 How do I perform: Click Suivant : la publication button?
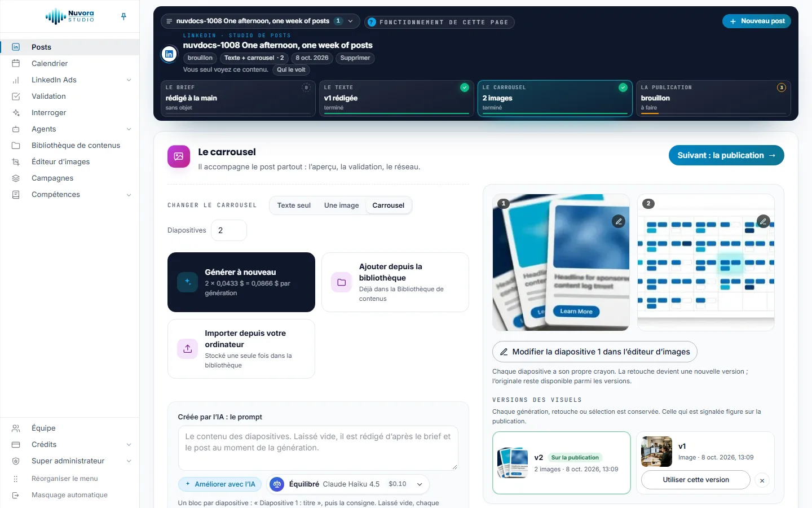(x=726, y=155)
